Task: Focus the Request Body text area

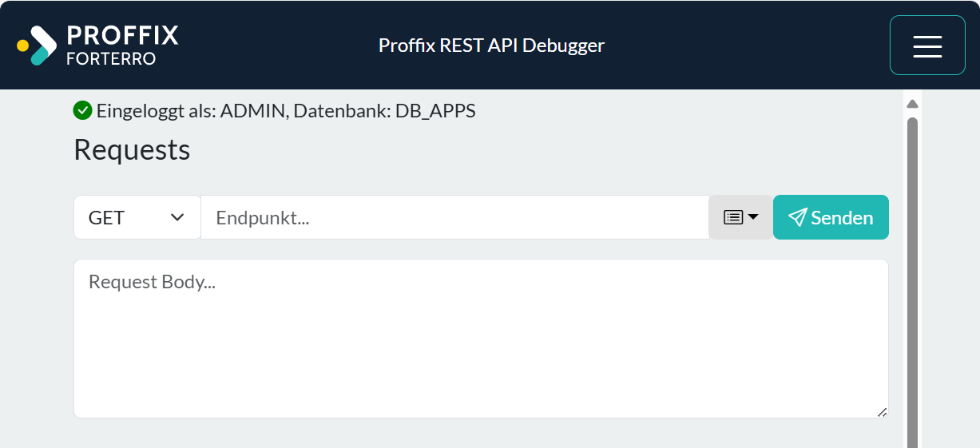Action: click(481, 339)
